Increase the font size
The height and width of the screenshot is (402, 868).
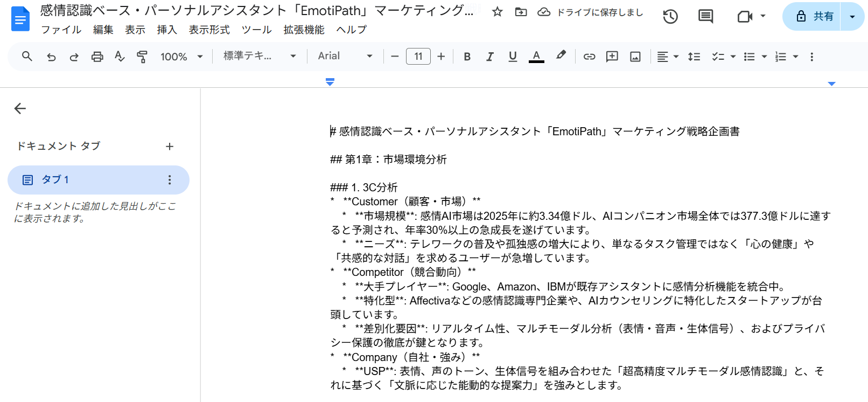[x=441, y=57]
